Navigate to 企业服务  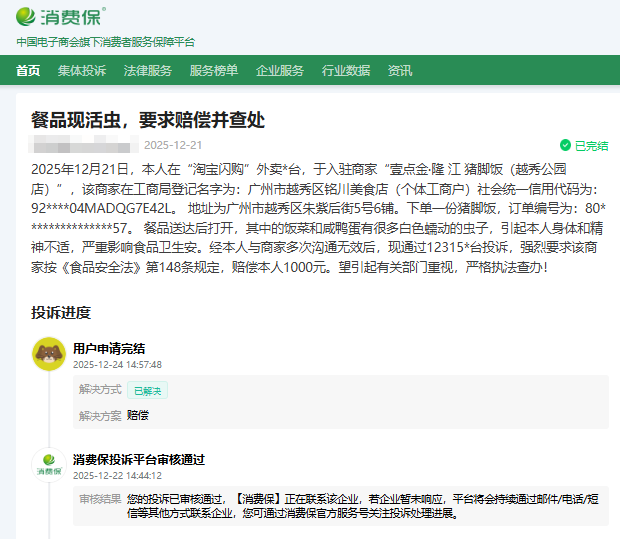280,70
